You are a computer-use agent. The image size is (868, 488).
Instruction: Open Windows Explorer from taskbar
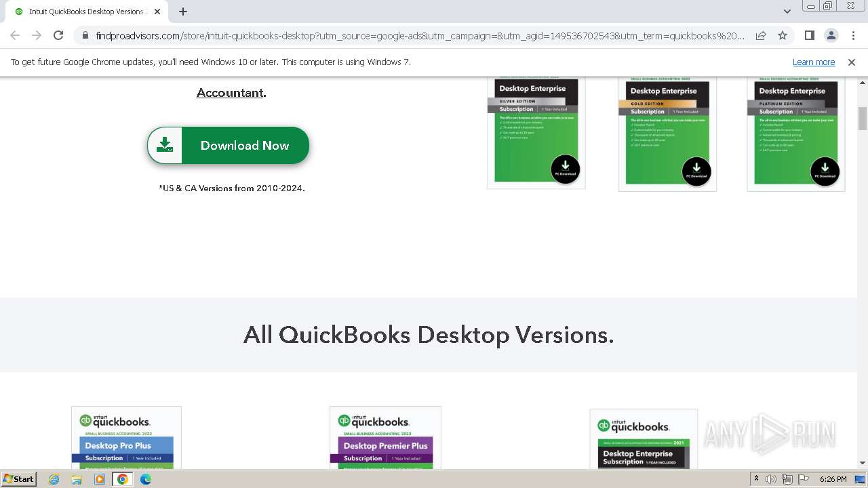(77, 479)
